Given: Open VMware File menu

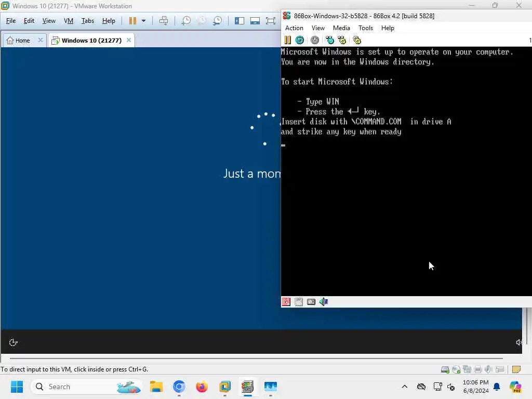Looking at the screenshot, I should point(11,21).
